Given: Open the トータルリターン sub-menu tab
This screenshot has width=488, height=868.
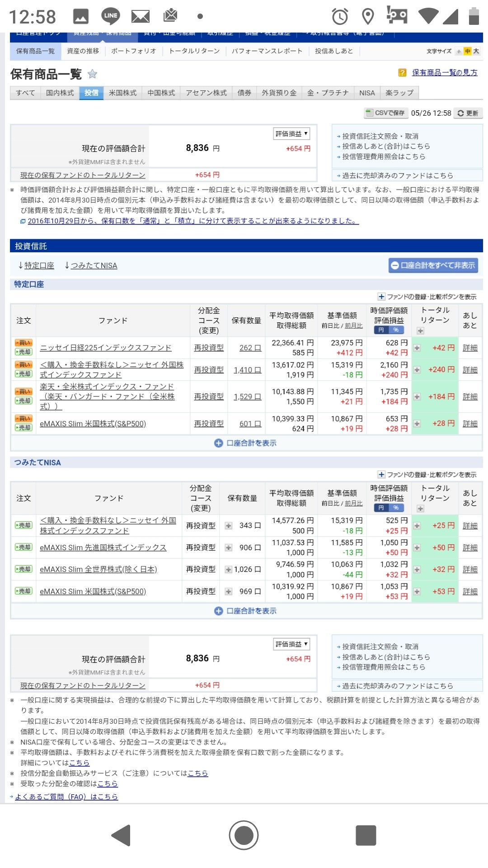Looking at the screenshot, I should click(194, 51).
